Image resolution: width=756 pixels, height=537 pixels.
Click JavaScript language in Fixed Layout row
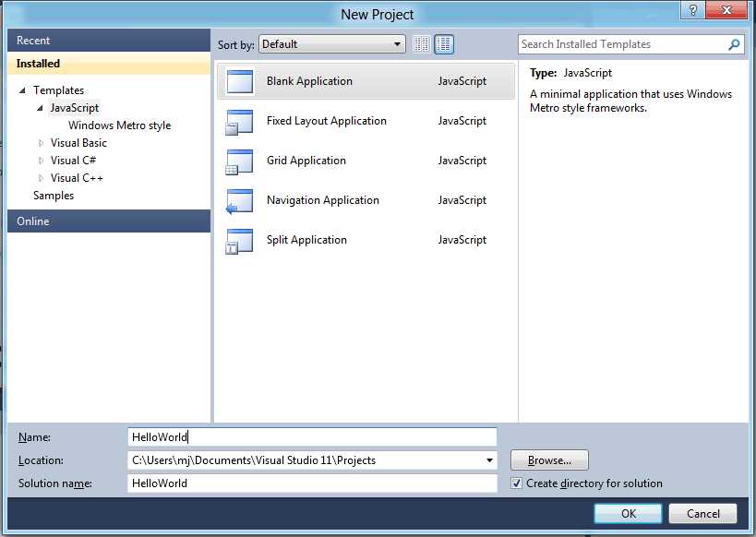point(462,121)
